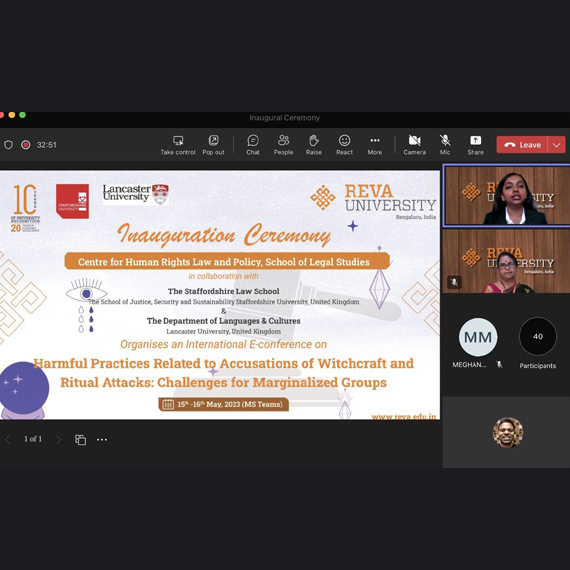This screenshot has height=570, width=570.
Task: Go to previous slide arrow
Action: 8,439
